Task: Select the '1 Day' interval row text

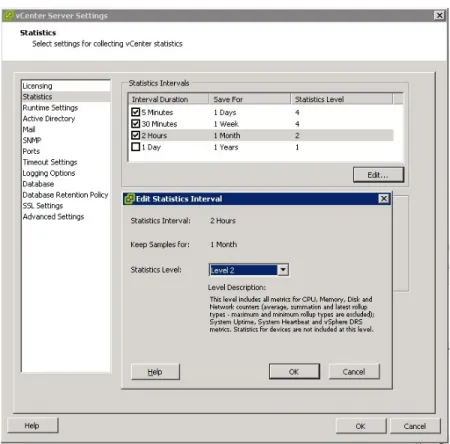Action: tap(151, 147)
